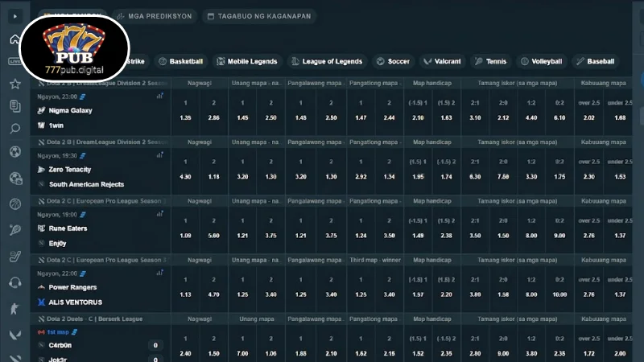This screenshot has height=362, width=644.
Task: Open statistics icon for Zero Tenacity match
Action: point(159,155)
